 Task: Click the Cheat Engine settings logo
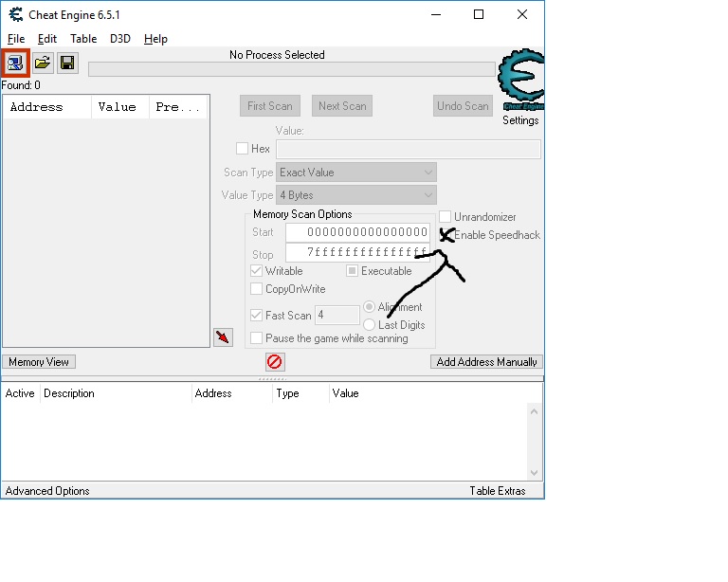[519, 85]
